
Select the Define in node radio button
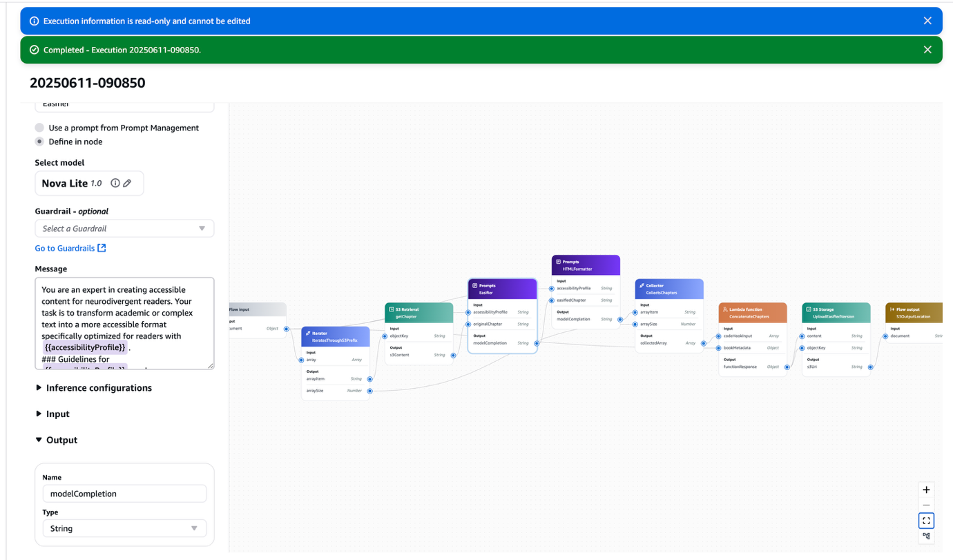click(38, 141)
